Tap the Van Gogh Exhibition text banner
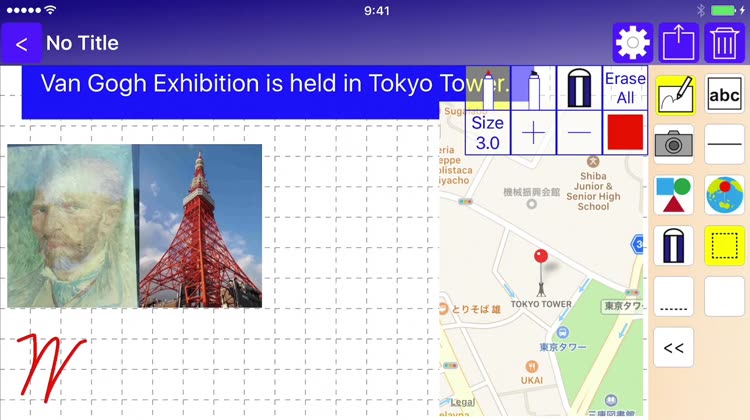 (x=244, y=92)
